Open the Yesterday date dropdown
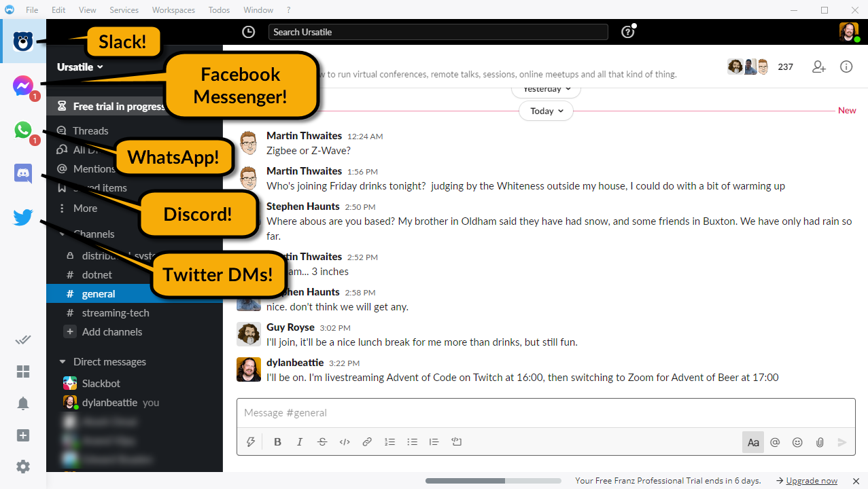The image size is (868, 489). (546, 90)
